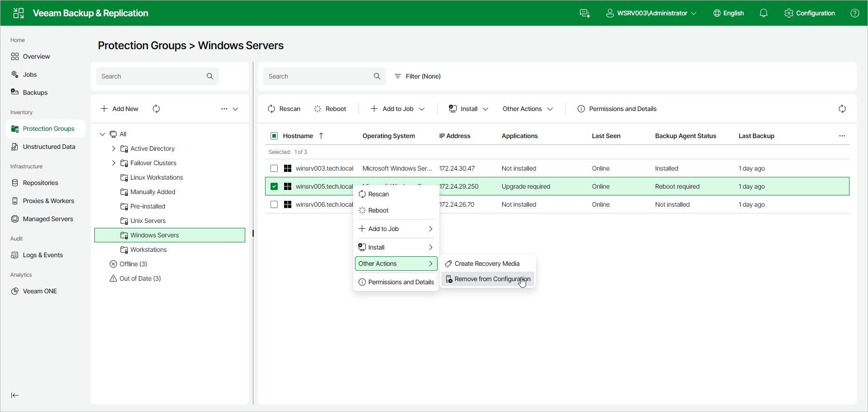Click the Veeam app grid logo icon
868x412 pixels.
(19, 13)
